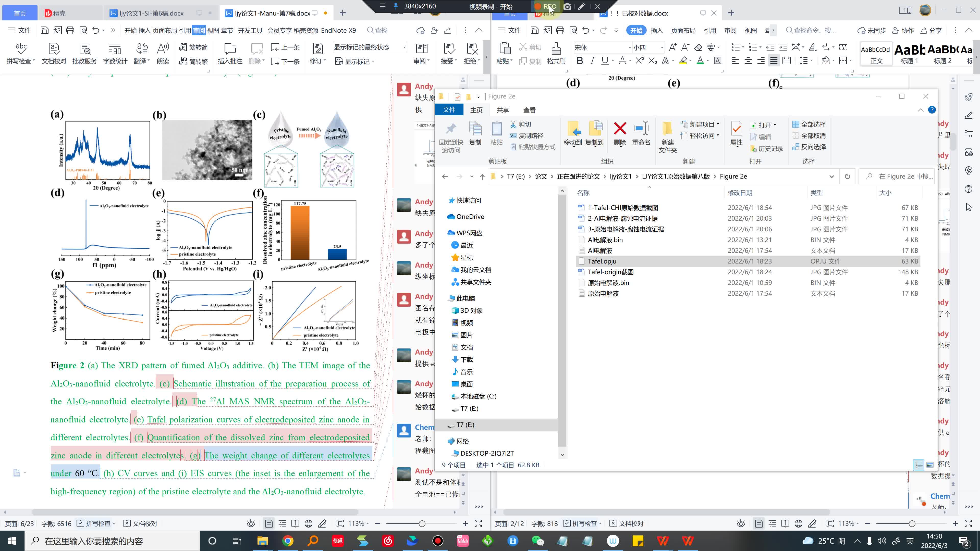The height and width of the screenshot is (551, 980).
Task: Toggle justified alignment in right WPS ribbon
Action: (x=774, y=60)
